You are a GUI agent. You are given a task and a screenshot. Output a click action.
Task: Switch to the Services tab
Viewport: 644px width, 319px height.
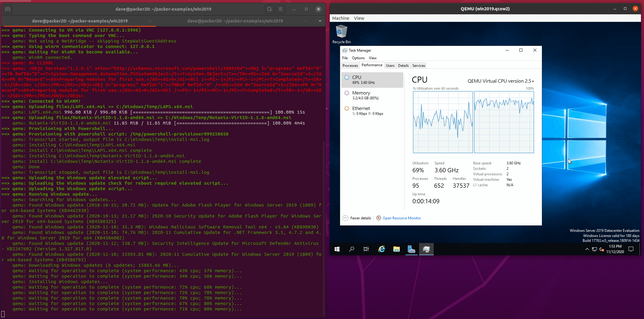point(418,66)
